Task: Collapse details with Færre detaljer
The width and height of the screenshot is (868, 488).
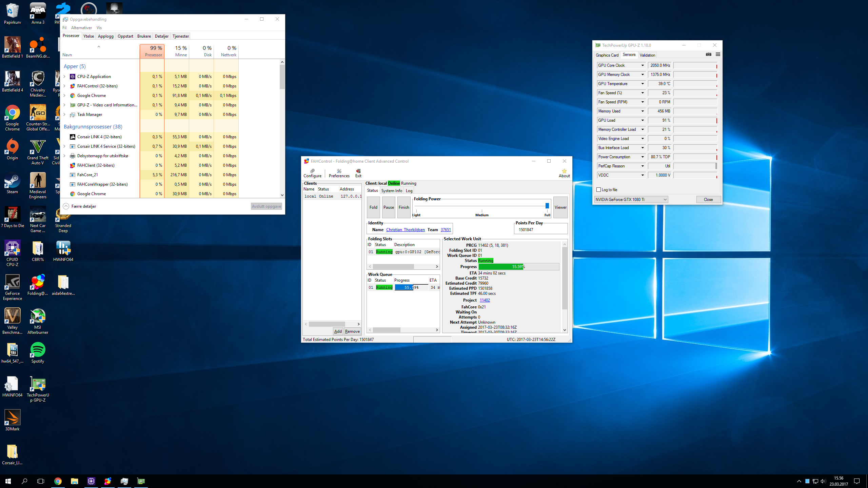Action: pos(80,206)
